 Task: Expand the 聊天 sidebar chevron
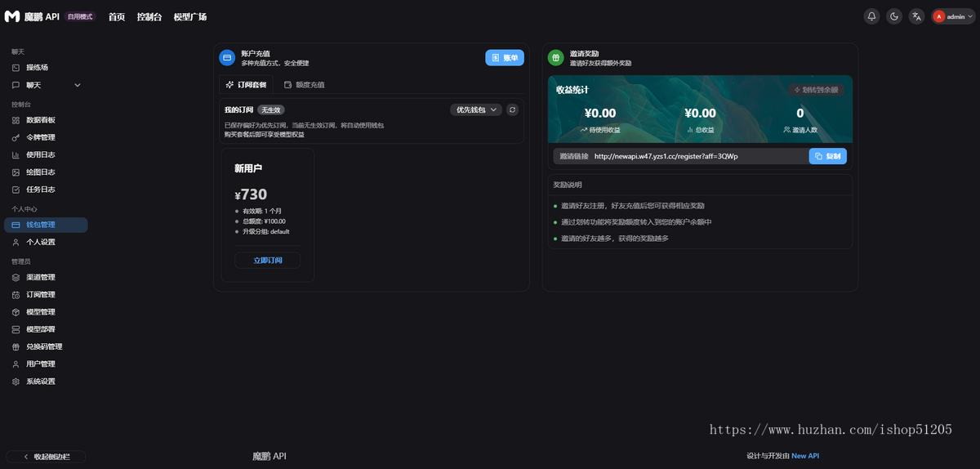(x=78, y=85)
